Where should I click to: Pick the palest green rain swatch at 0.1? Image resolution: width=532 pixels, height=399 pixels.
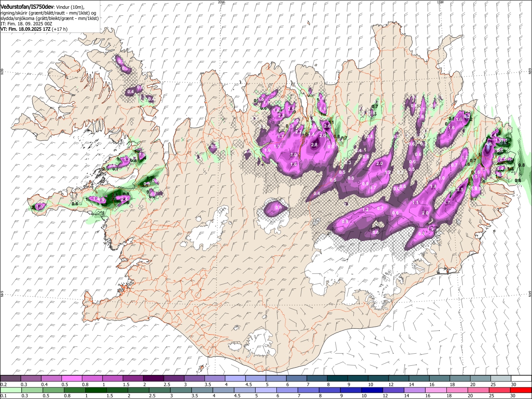click(11, 390)
